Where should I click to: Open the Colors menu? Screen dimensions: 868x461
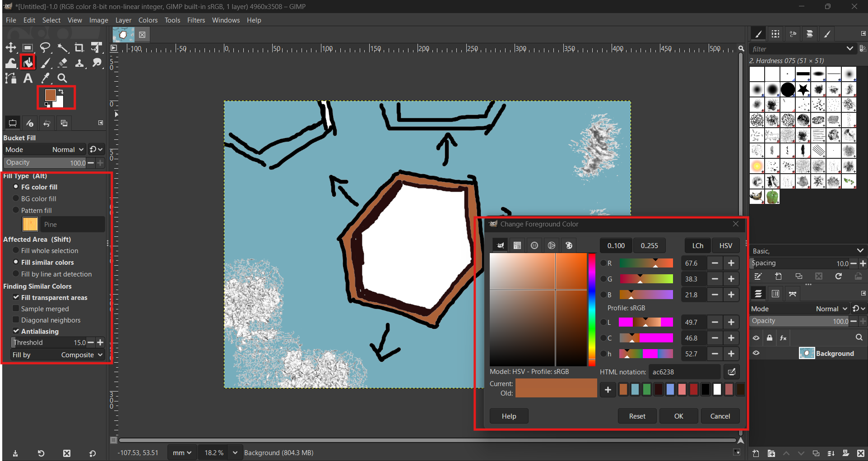pyautogui.click(x=148, y=20)
